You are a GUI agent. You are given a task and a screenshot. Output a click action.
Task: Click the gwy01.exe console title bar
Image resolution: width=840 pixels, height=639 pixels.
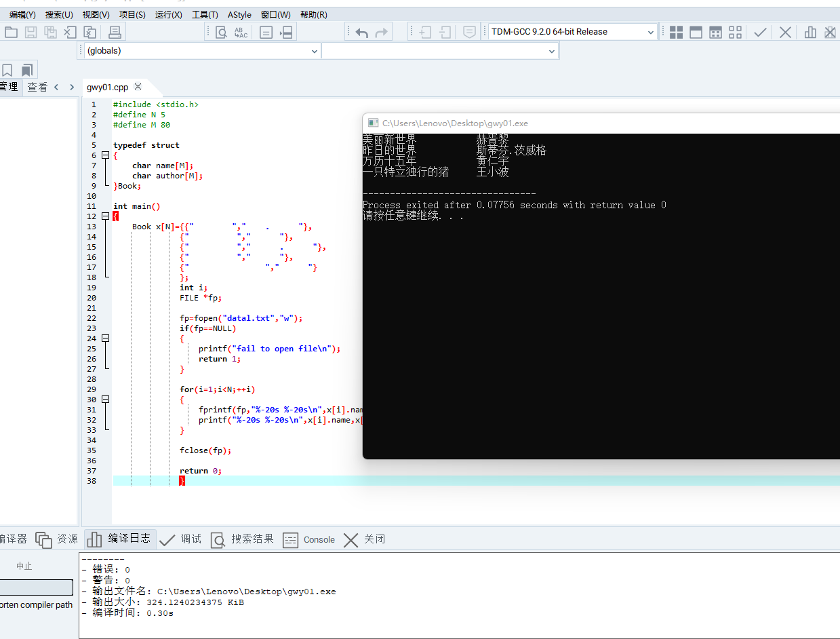pos(601,123)
